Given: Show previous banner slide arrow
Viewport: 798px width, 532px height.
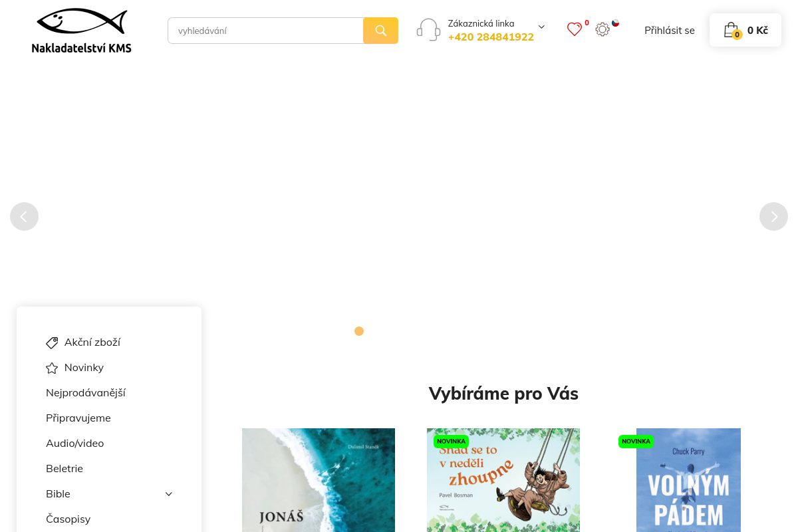Looking at the screenshot, I should pos(24,216).
